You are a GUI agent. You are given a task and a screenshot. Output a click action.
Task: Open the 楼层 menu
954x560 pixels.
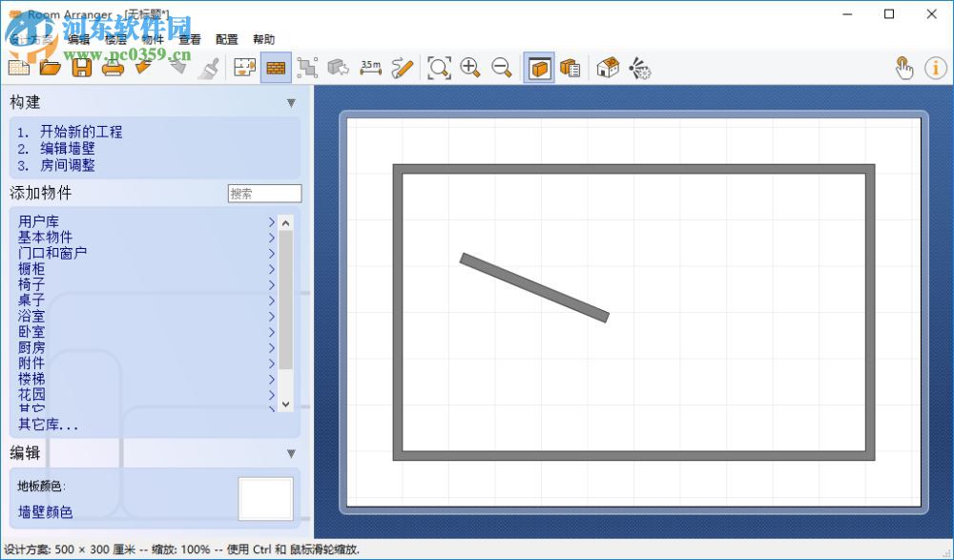point(115,39)
